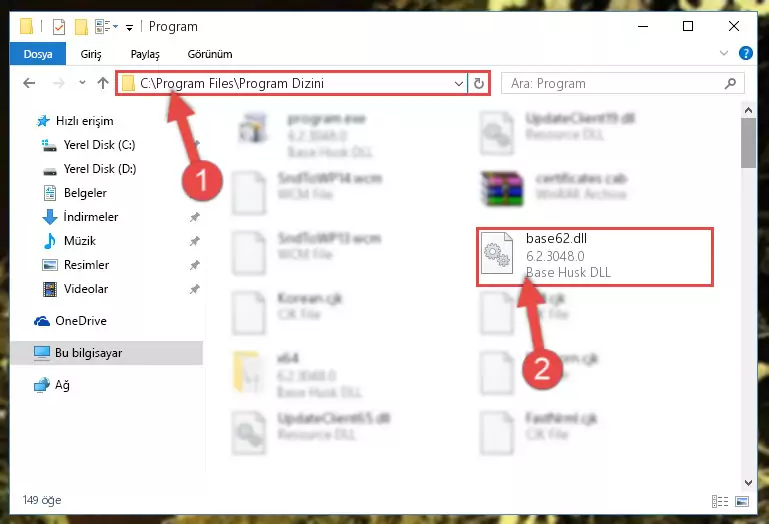Open the recent locations dropdown arrow
The image size is (769, 524).
coord(82,83)
